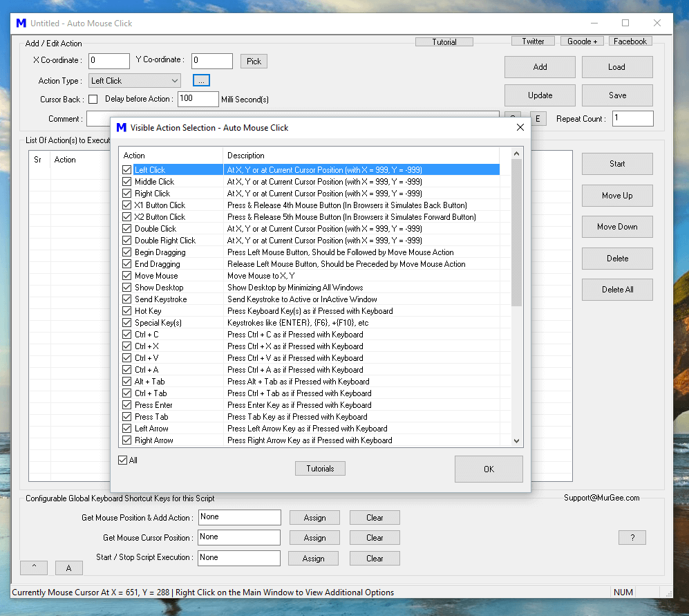Click the NUM indicator in the status bar
The image size is (689, 616).
pyautogui.click(x=623, y=592)
